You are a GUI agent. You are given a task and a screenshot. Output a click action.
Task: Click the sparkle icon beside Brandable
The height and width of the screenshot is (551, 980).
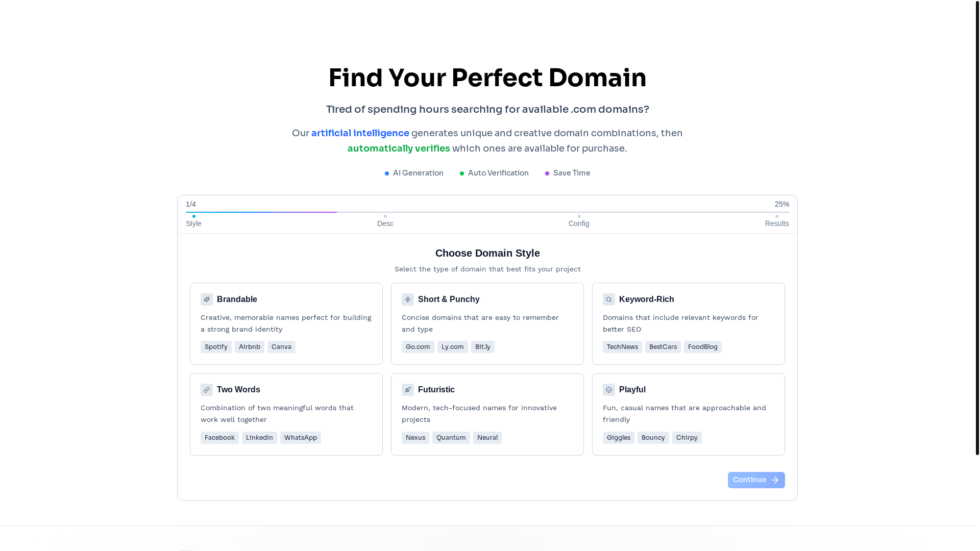(207, 299)
